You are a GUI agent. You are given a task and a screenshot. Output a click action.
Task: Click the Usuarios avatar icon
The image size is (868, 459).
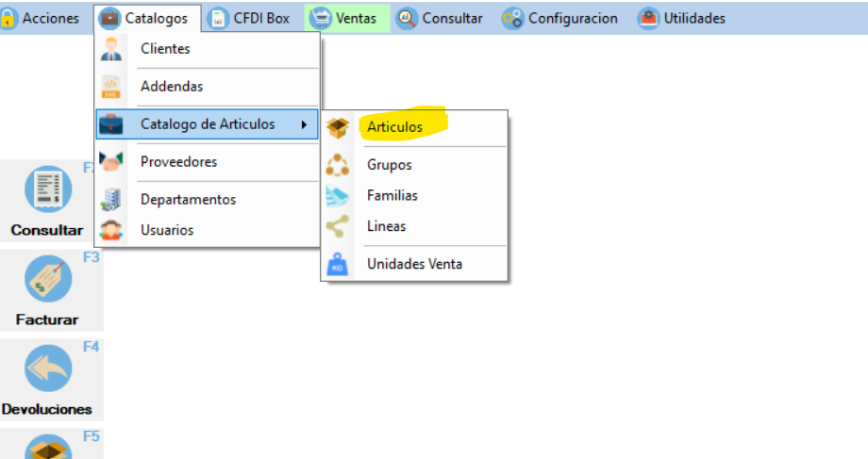[x=110, y=230]
